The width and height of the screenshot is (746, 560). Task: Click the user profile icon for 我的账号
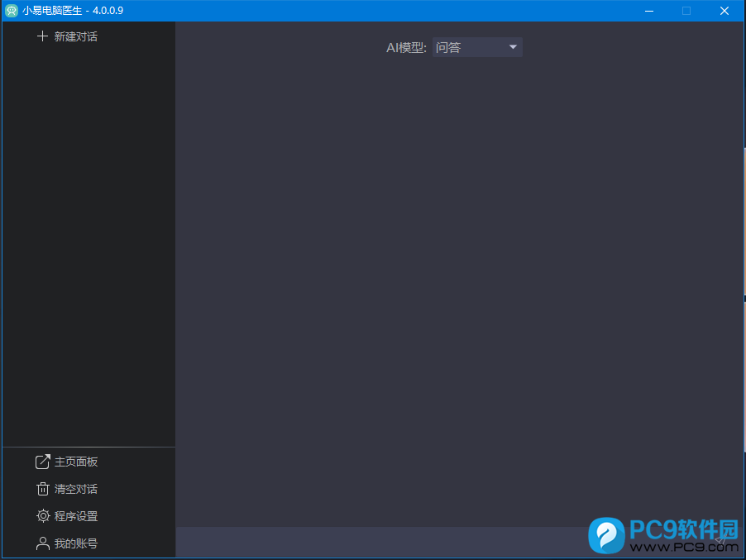[x=43, y=543]
